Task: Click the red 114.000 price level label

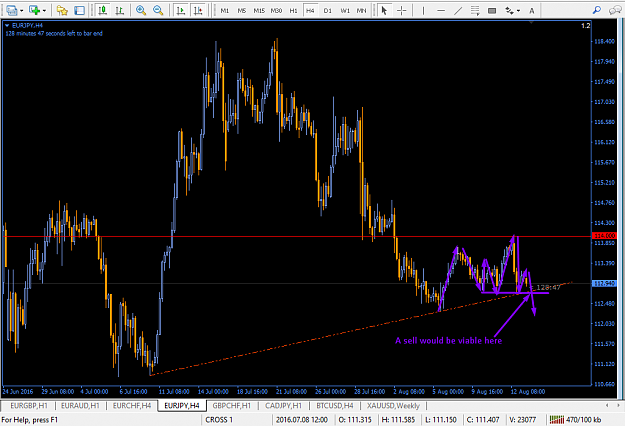Action: point(604,236)
